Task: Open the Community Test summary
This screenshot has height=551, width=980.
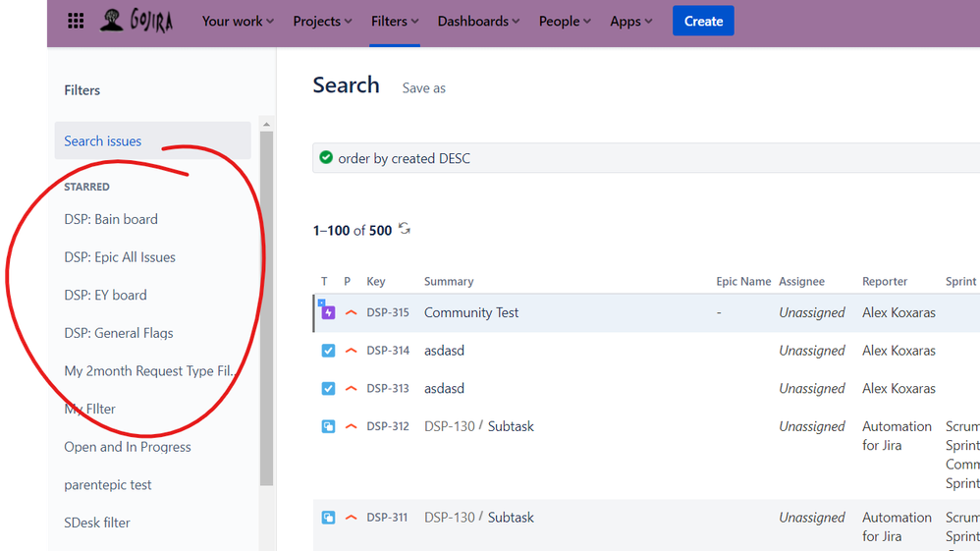Action: pyautogui.click(x=471, y=312)
